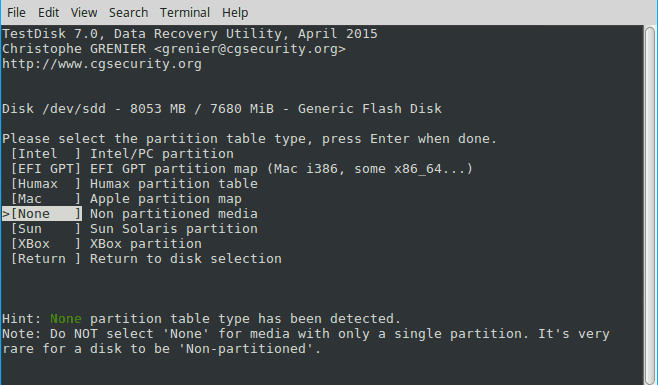Click the vertical terminal scrollbar
Image resolution: width=658 pixels, height=385 pixels.
(x=650, y=205)
